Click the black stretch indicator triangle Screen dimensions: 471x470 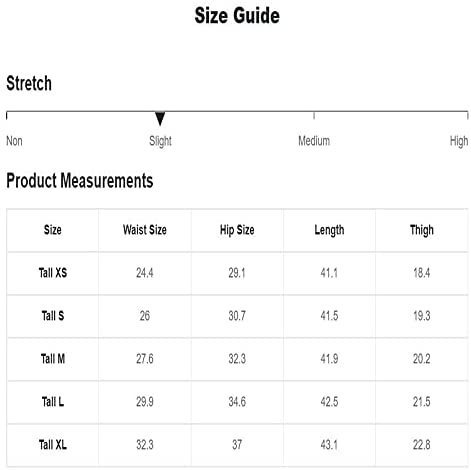click(x=160, y=119)
